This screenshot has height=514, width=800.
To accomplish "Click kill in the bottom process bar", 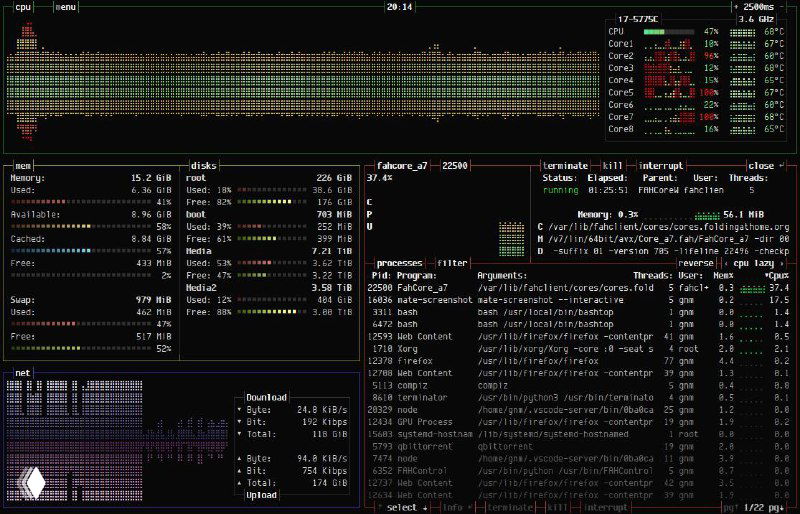I will pyautogui.click(x=556, y=507).
